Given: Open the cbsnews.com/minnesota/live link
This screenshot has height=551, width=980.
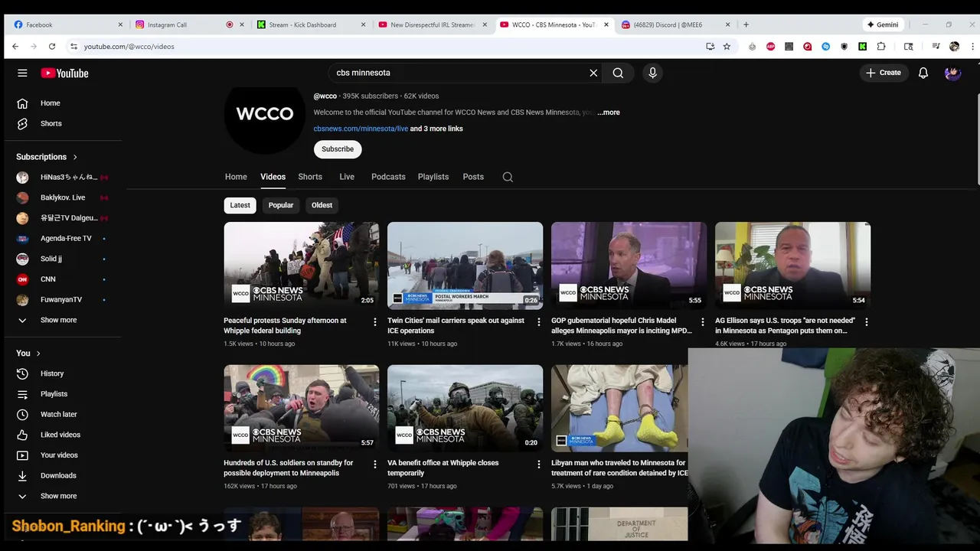Looking at the screenshot, I should tap(361, 129).
